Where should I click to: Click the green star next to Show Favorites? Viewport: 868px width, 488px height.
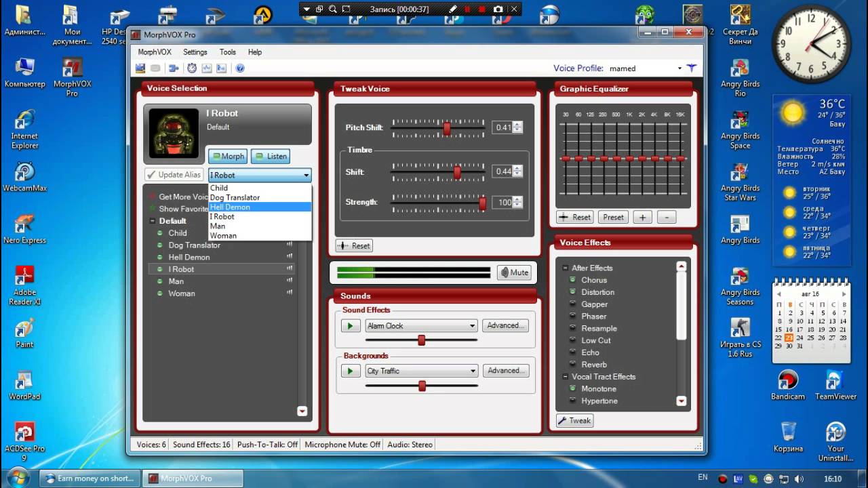tap(153, 209)
